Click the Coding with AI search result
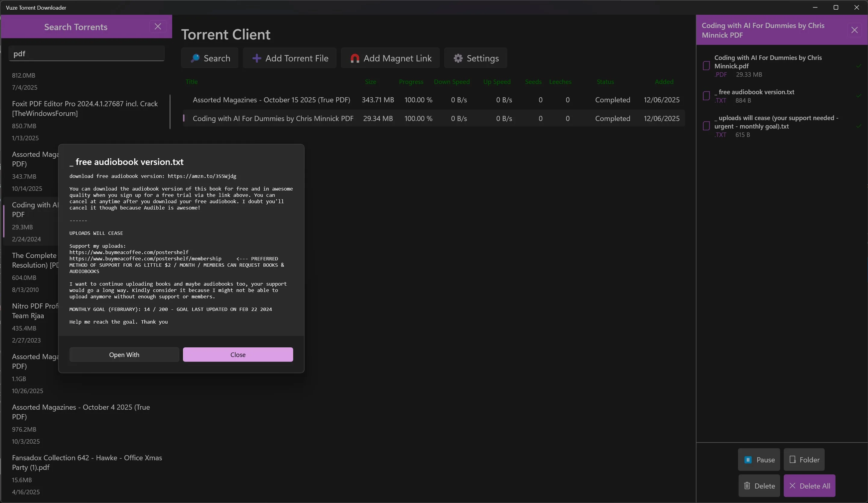The width and height of the screenshot is (868, 503). click(x=31, y=222)
